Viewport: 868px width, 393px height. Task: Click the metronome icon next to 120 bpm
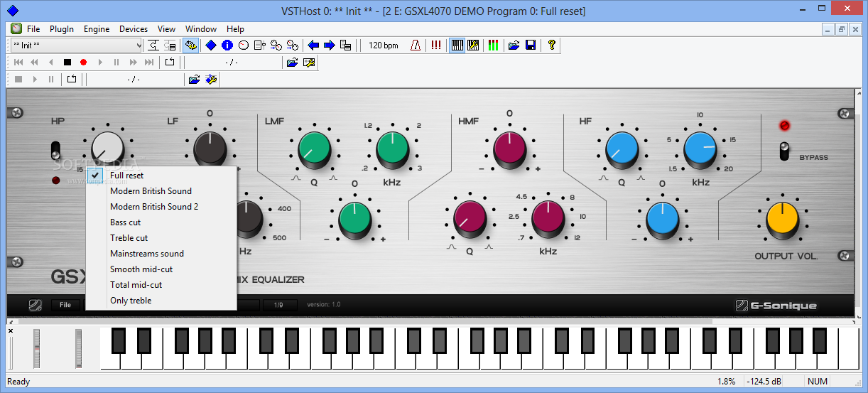(416, 45)
